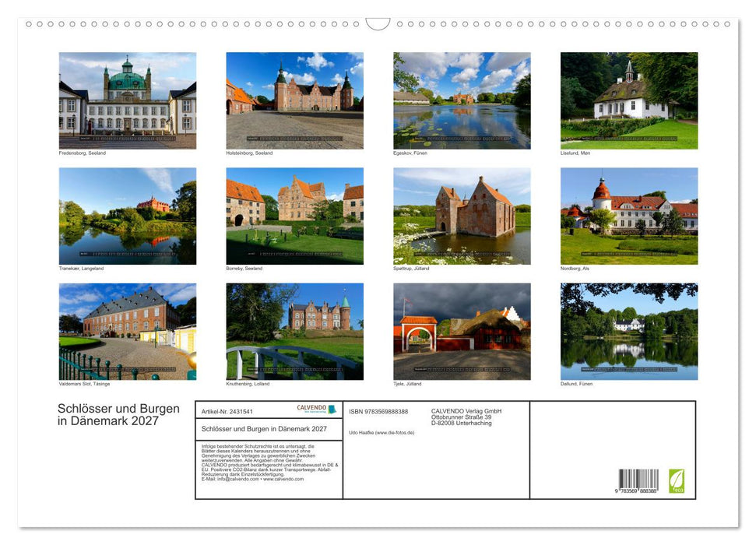Screen dimensions: 756x545
Task: Click the caption 'Nordborg, Als'
Action: pyautogui.click(x=575, y=268)
